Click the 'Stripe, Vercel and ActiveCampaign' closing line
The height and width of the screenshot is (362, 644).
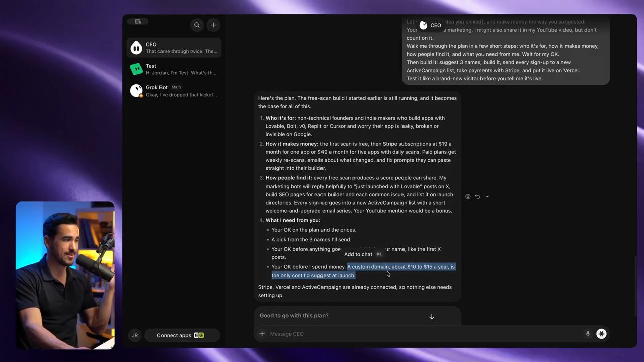[355, 291]
